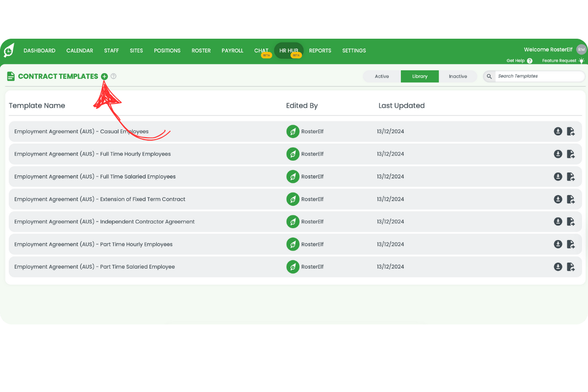
Task: Download the Casual Employees agreement template
Action: point(558,131)
